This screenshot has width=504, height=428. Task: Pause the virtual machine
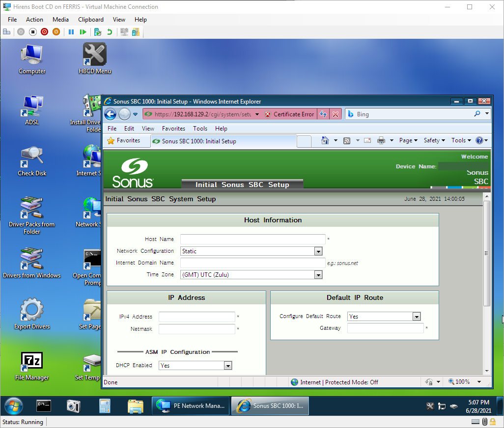click(x=71, y=32)
